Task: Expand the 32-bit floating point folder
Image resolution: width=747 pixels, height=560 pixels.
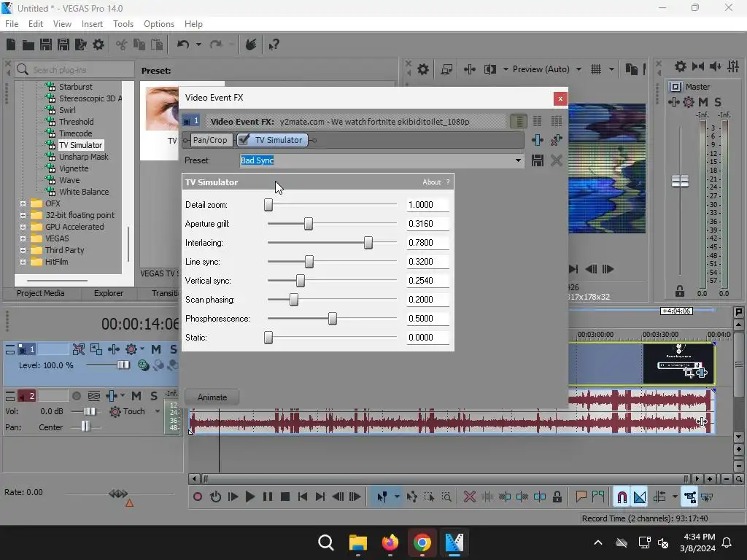Action: click(x=23, y=215)
